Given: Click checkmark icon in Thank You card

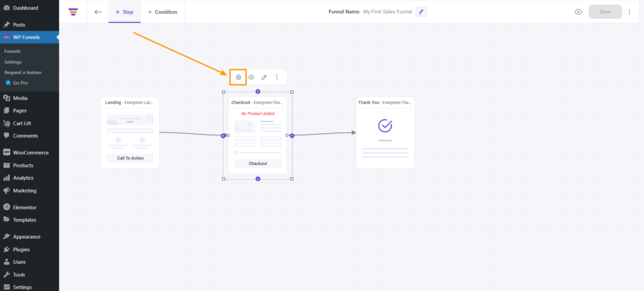Looking at the screenshot, I should [x=385, y=125].
